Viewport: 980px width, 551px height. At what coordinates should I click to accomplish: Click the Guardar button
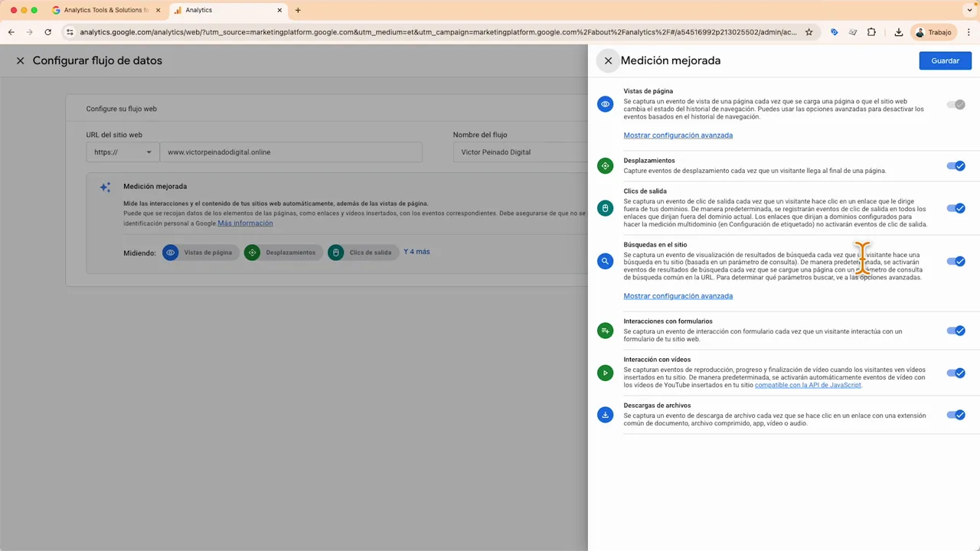tap(945, 60)
